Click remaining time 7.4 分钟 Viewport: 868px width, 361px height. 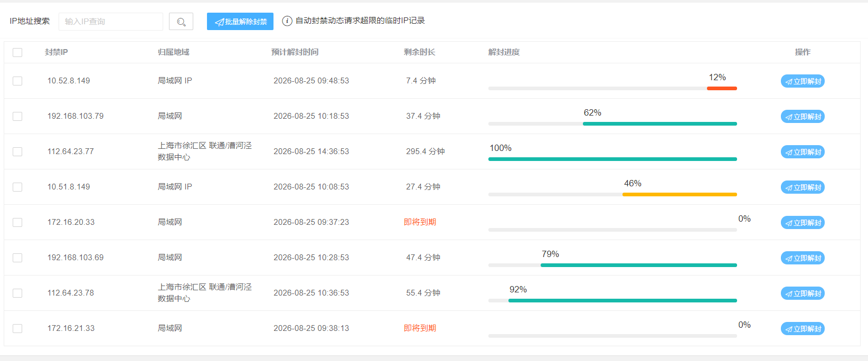click(x=421, y=81)
